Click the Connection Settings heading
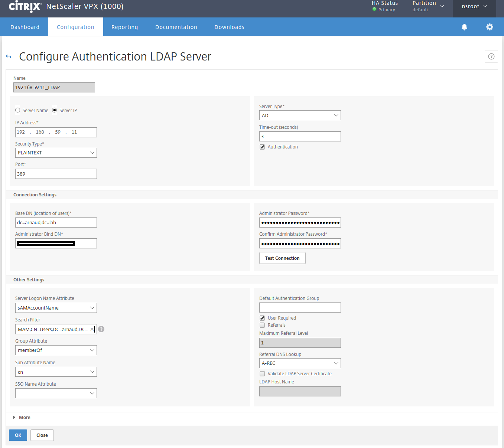504x448 pixels. click(x=35, y=195)
